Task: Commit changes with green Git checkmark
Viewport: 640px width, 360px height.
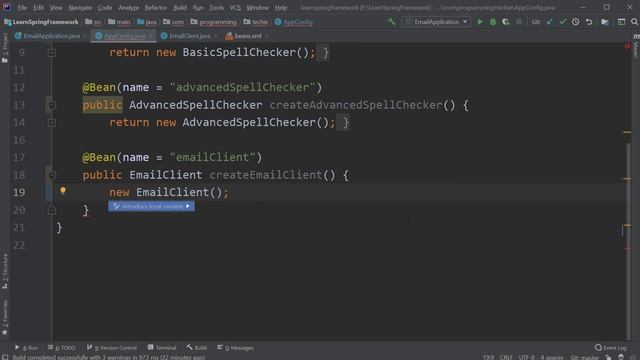Action: coord(562,22)
